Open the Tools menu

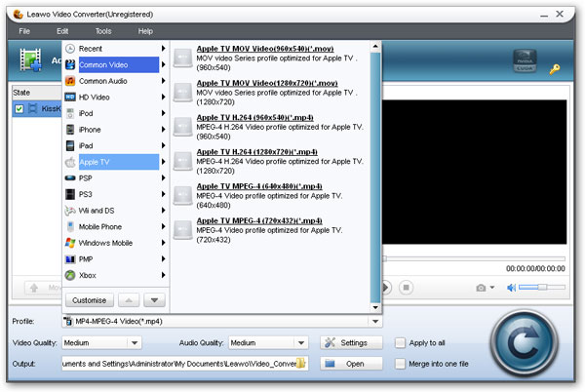point(103,31)
